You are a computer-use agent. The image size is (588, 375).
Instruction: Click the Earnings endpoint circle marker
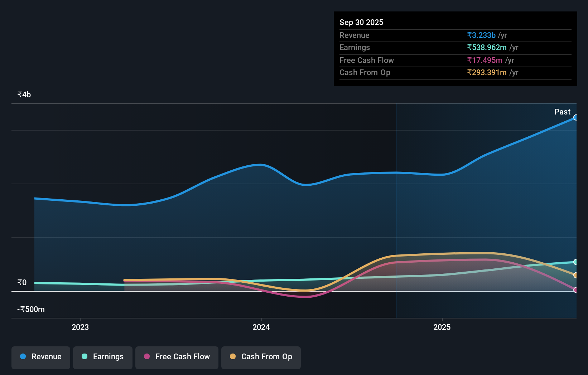[576, 262]
